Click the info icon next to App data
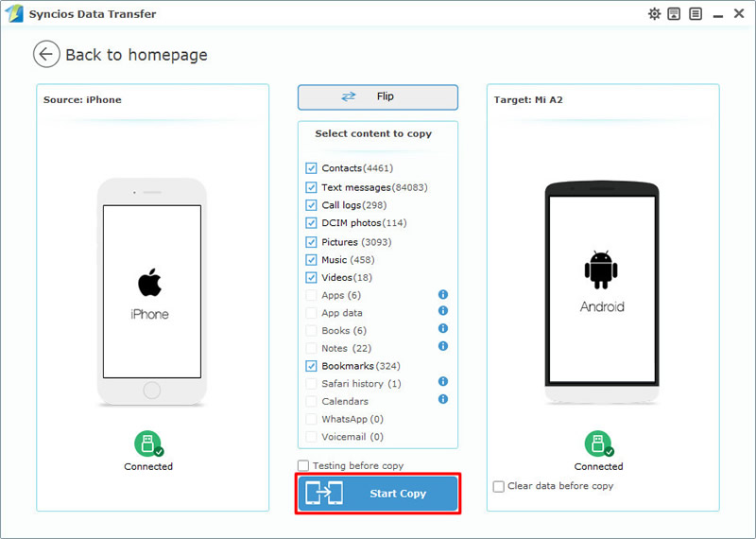Viewport: 756px width, 539px height. click(x=443, y=311)
